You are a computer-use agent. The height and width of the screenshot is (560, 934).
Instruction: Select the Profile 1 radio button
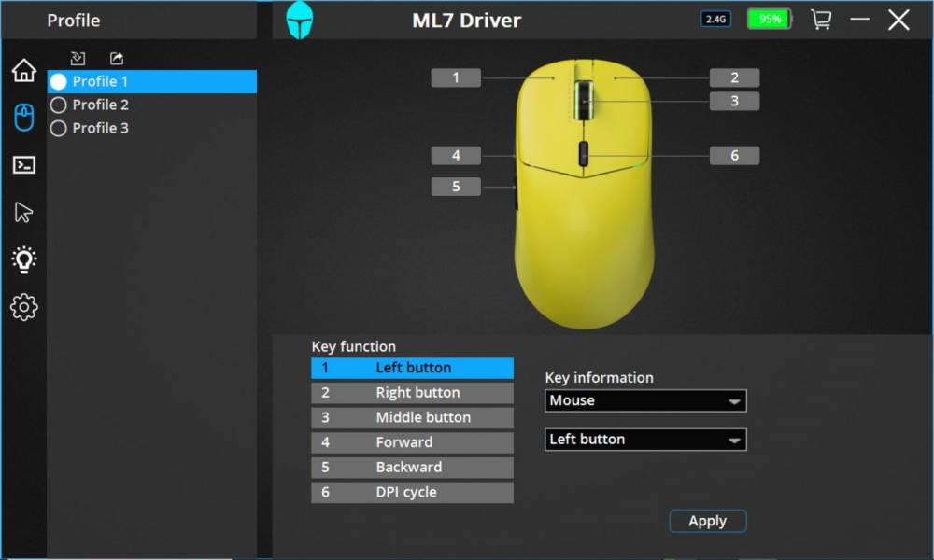tap(58, 81)
